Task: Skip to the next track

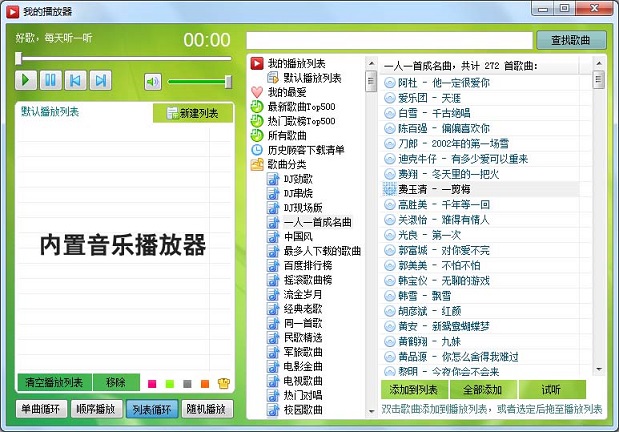Action: coord(101,81)
